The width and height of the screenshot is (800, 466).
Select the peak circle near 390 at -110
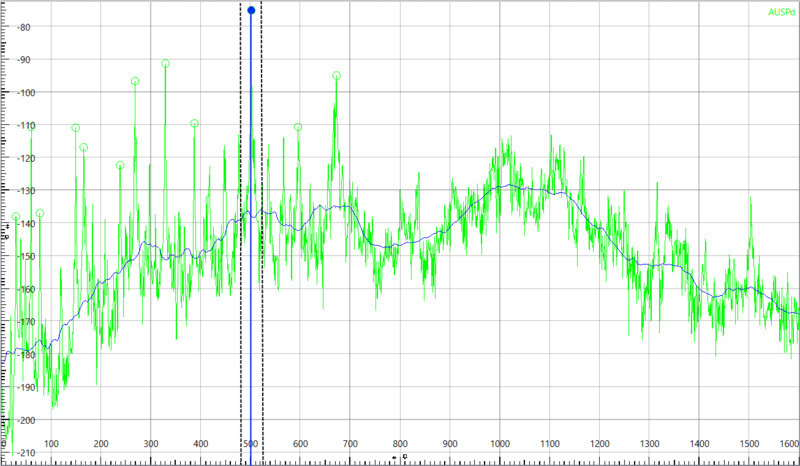(194, 123)
